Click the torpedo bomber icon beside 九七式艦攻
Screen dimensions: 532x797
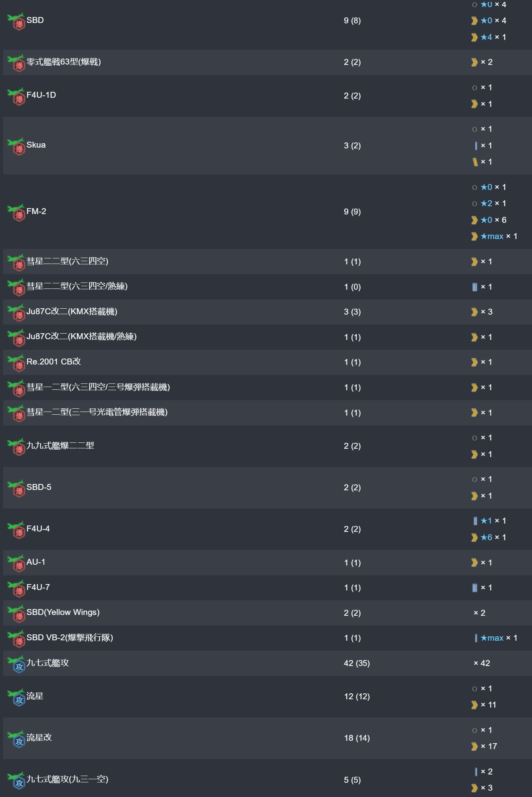[x=16, y=664]
